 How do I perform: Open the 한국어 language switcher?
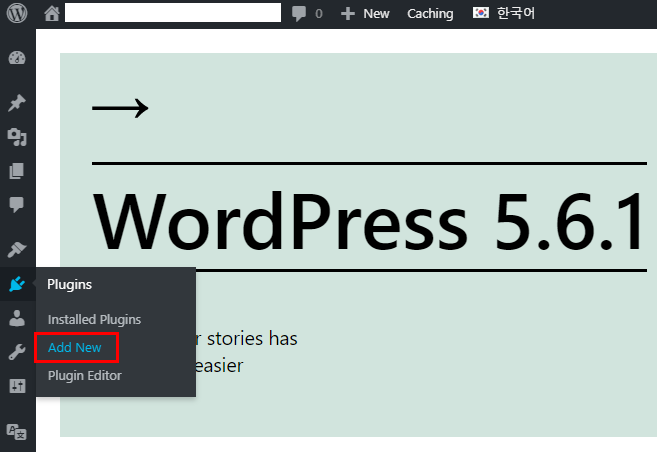[504, 13]
